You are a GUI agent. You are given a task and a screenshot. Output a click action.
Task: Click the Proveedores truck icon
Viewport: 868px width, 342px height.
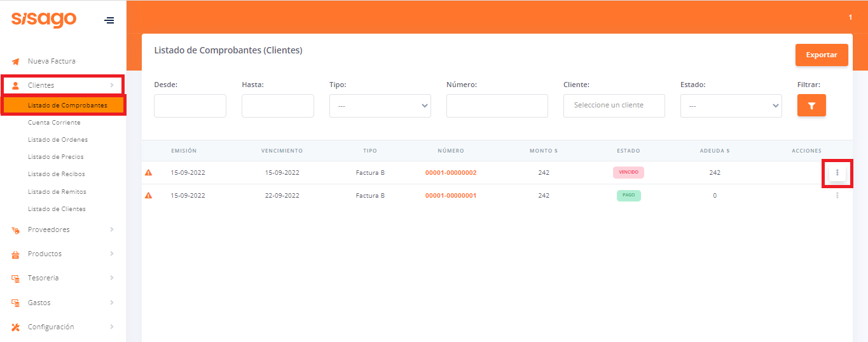16,230
